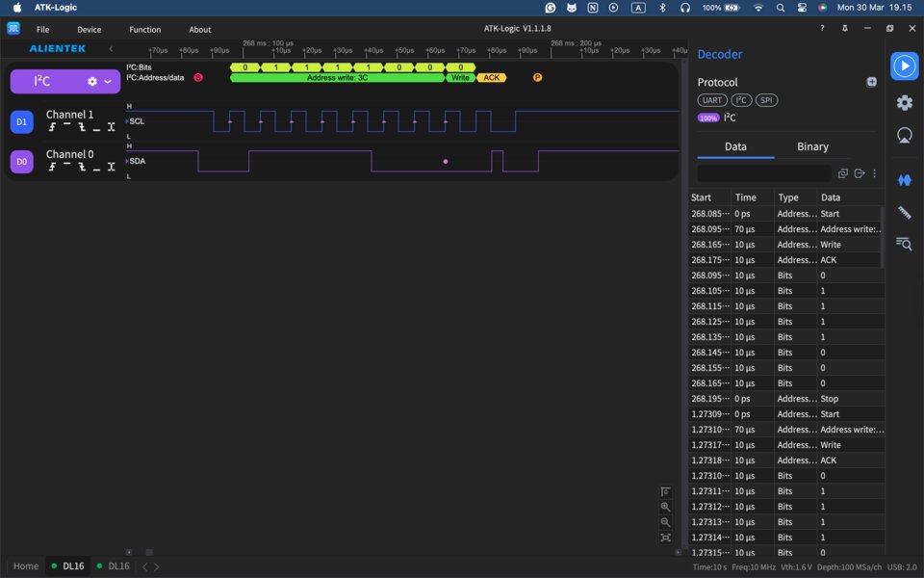This screenshot has width=924, height=578.
Task: Switch to the Binary tab
Action: (x=812, y=146)
